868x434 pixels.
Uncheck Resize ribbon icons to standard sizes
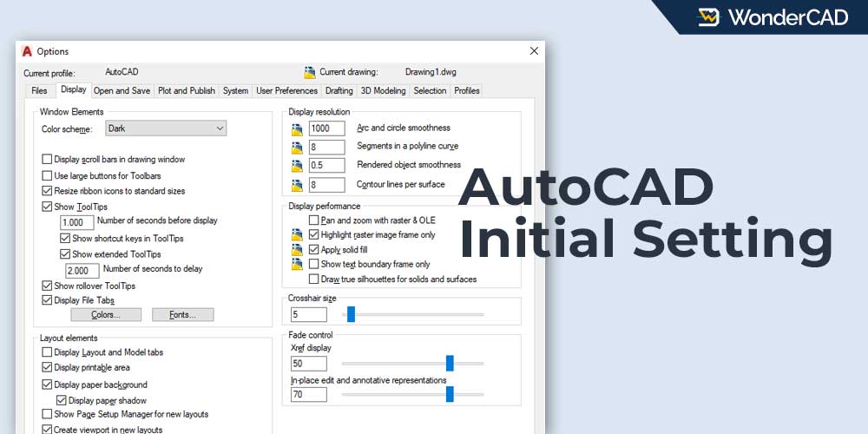47,191
